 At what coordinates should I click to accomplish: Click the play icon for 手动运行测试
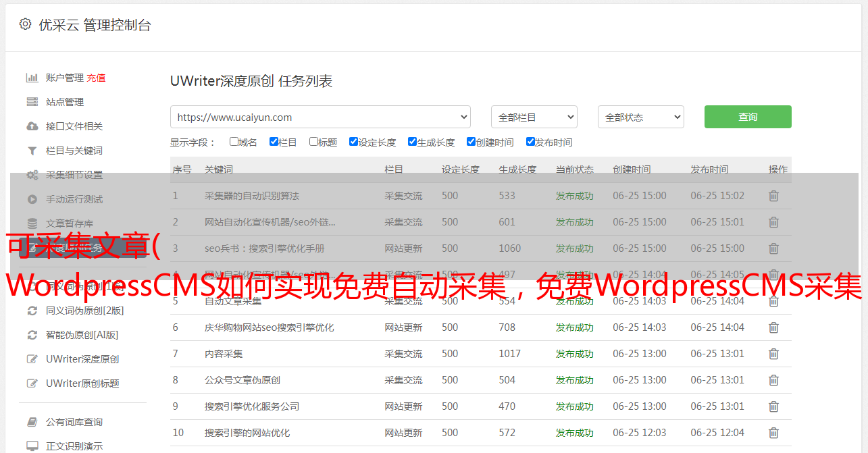click(32, 199)
